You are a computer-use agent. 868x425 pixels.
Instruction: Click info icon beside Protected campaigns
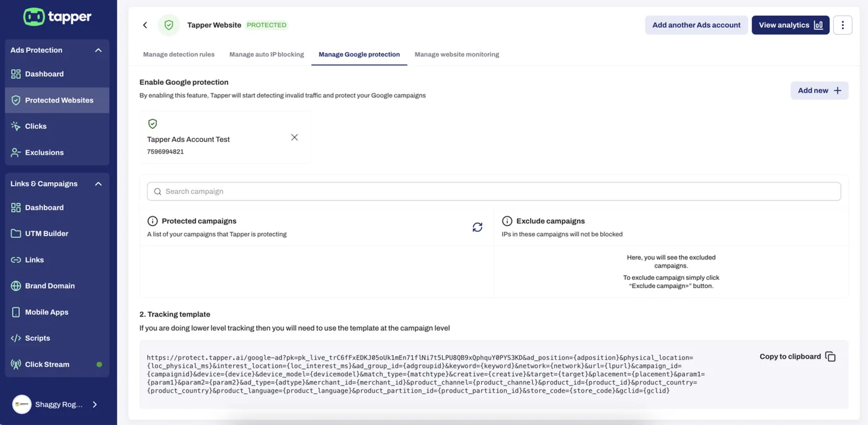click(x=153, y=221)
